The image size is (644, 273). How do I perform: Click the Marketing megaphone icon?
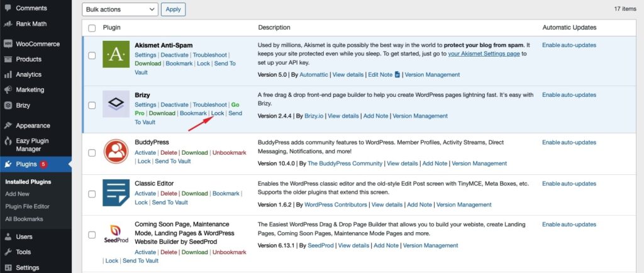(8, 90)
